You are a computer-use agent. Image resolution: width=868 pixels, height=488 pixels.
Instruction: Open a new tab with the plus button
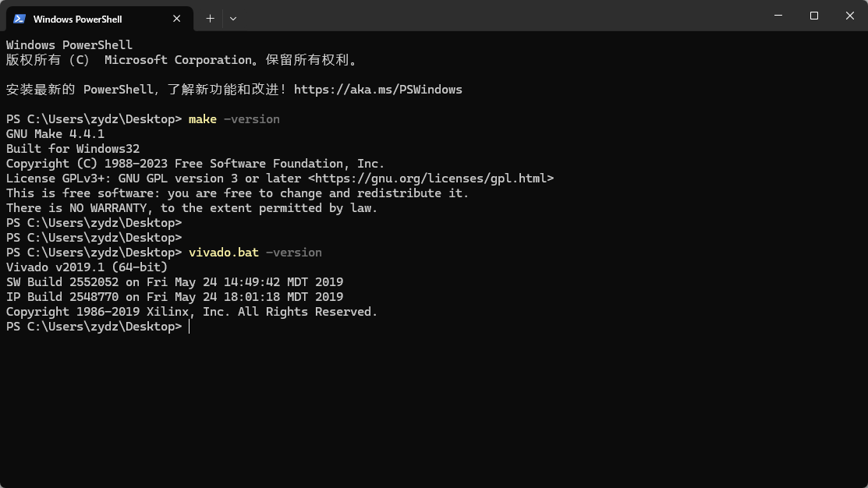(x=210, y=18)
